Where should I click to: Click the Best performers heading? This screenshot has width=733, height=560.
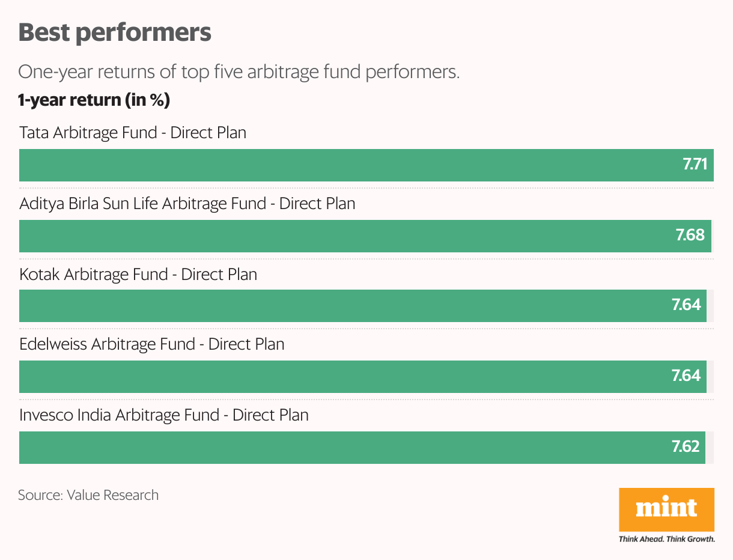[x=115, y=32]
